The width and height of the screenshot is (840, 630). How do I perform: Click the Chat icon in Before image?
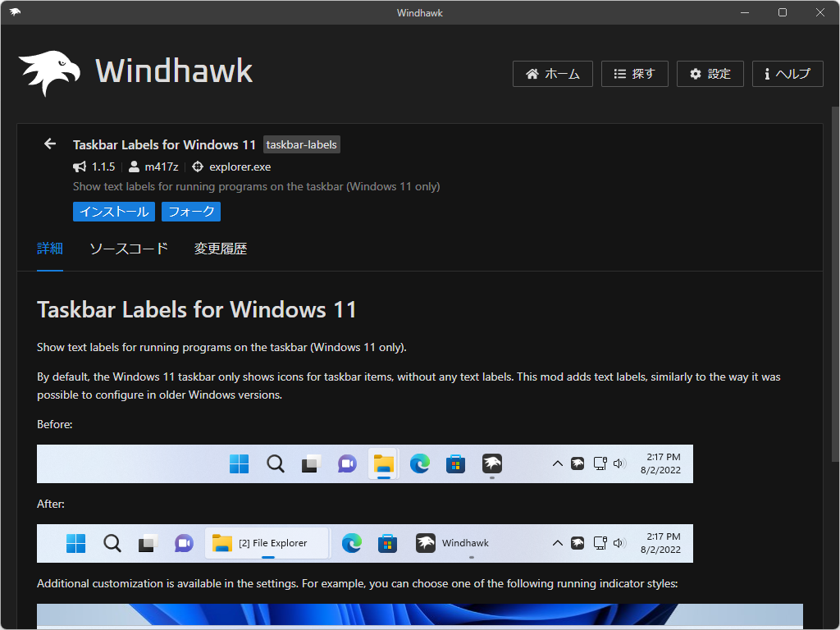pyautogui.click(x=347, y=464)
